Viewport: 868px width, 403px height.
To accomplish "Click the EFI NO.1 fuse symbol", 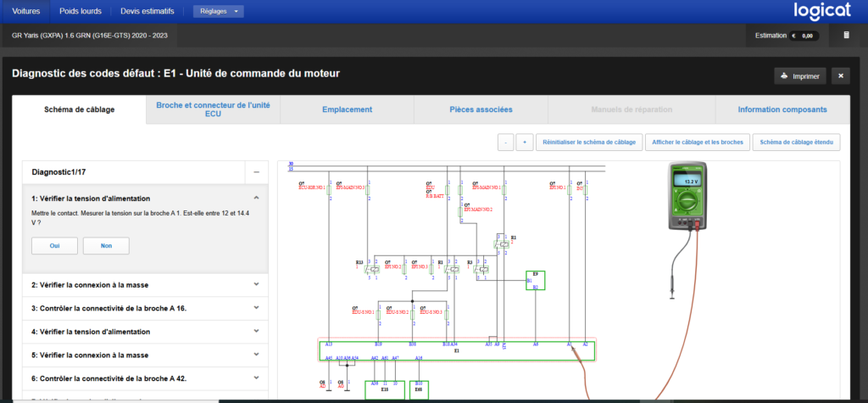I will pos(570,190).
